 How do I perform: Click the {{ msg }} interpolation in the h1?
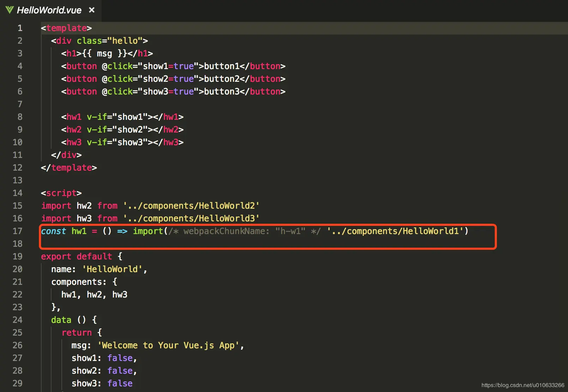(105, 54)
